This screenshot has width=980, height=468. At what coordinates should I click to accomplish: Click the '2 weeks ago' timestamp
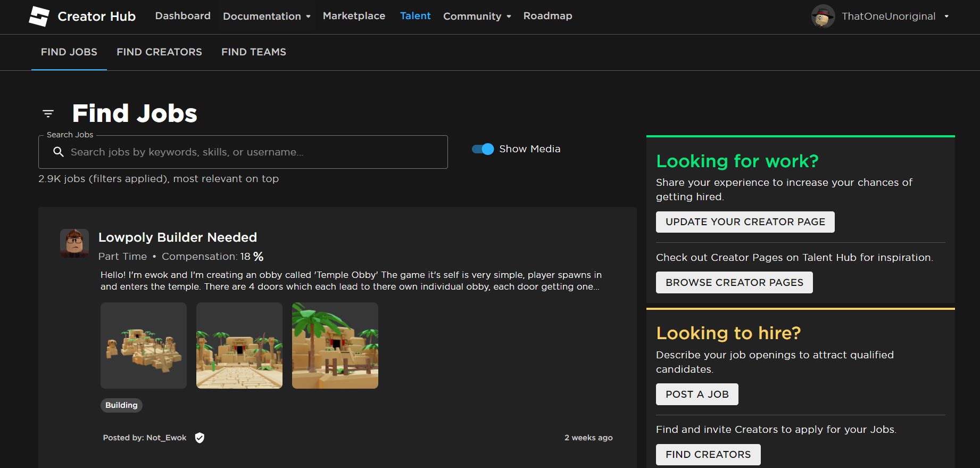tap(588, 438)
